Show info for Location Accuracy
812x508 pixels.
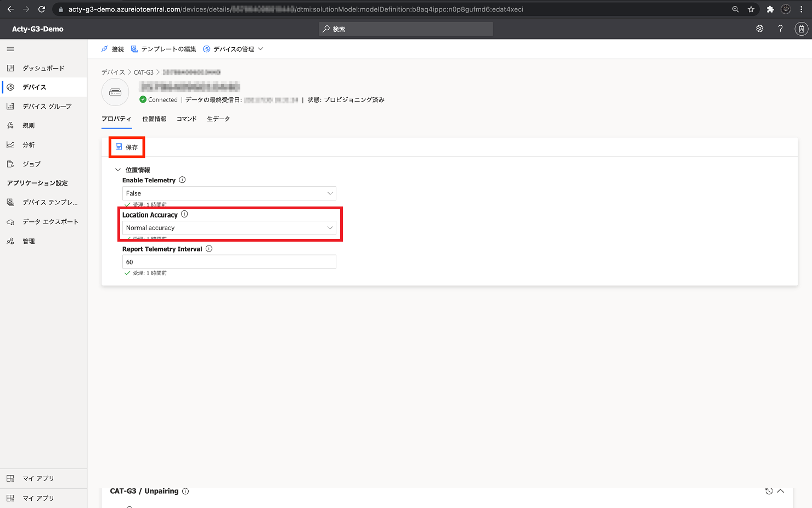[184, 214]
